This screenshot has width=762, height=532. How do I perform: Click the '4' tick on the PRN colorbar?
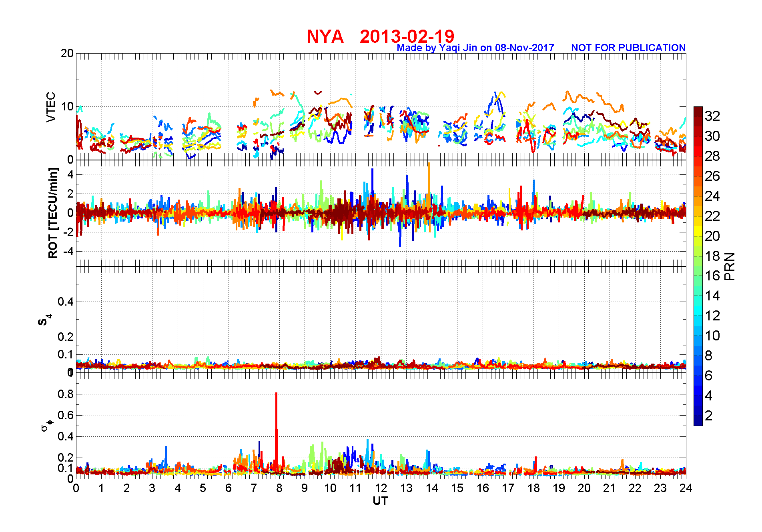coord(709,396)
